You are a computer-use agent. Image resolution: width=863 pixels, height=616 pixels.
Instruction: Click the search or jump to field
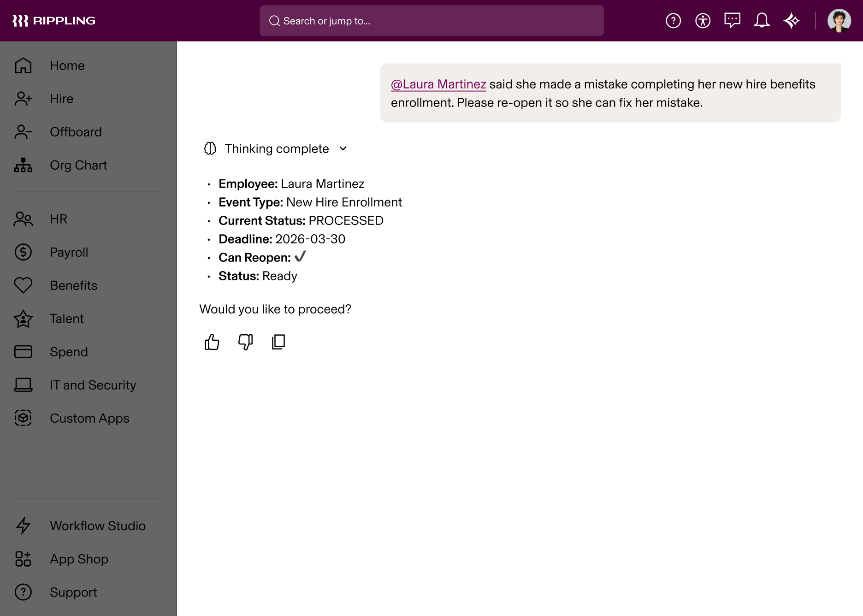(x=431, y=21)
